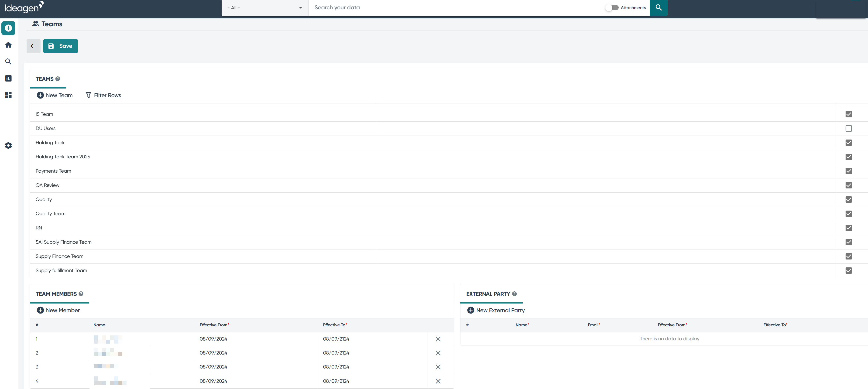The width and height of the screenshot is (868, 389).
Task: Check the DU Users checkbox
Action: point(848,129)
